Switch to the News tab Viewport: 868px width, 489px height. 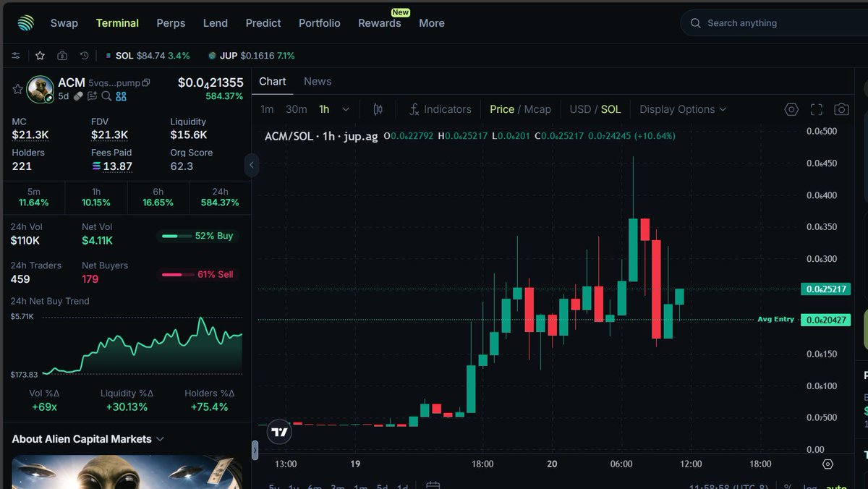coord(318,82)
